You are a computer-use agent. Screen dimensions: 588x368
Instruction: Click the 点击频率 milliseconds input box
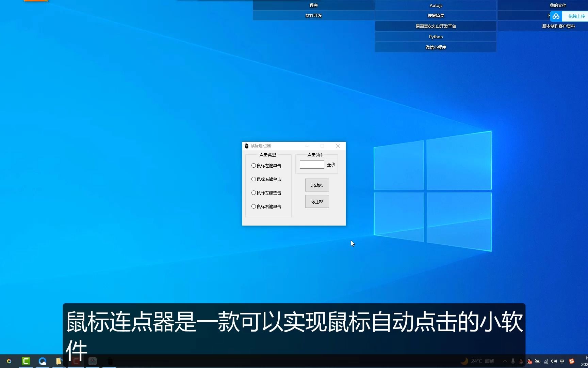pyautogui.click(x=312, y=165)
